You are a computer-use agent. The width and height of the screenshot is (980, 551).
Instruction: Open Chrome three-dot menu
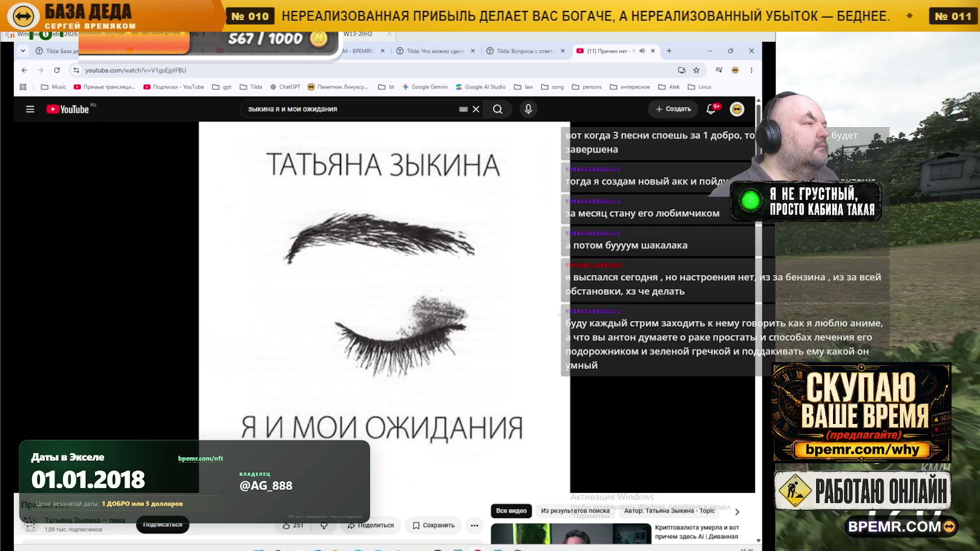pyautogui.click(x=751, y=70)
